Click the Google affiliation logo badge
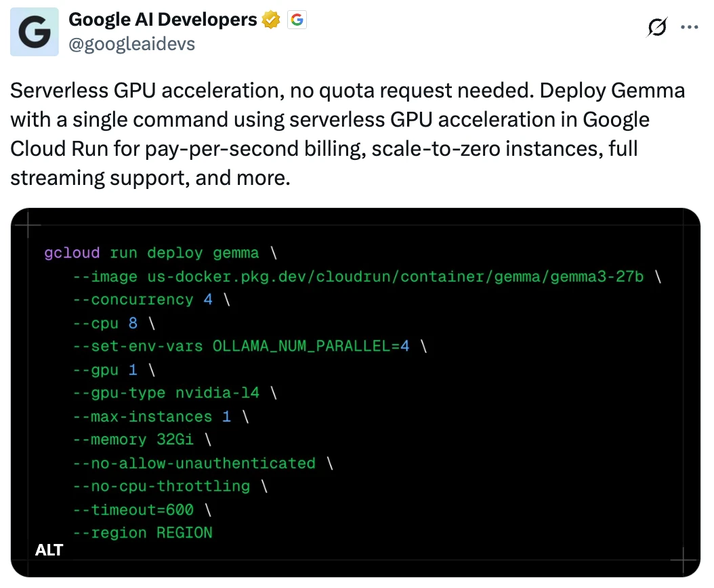 coord(297,20)
